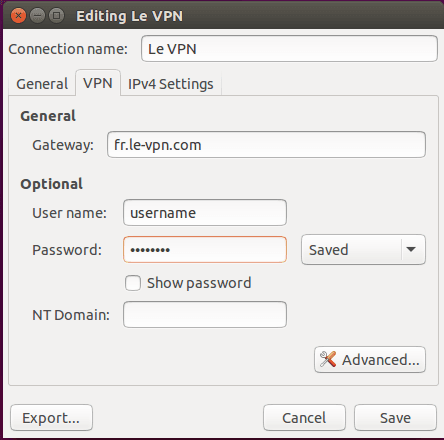Maximize the Editing Le VPN dialog
This screenshot has width=444, height=440.
pos(56,16)
